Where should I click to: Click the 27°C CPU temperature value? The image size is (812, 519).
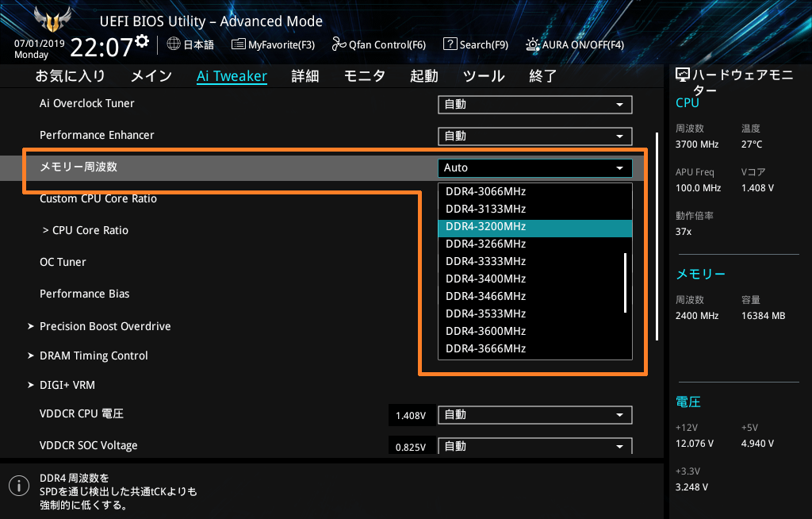pos(752,144)
